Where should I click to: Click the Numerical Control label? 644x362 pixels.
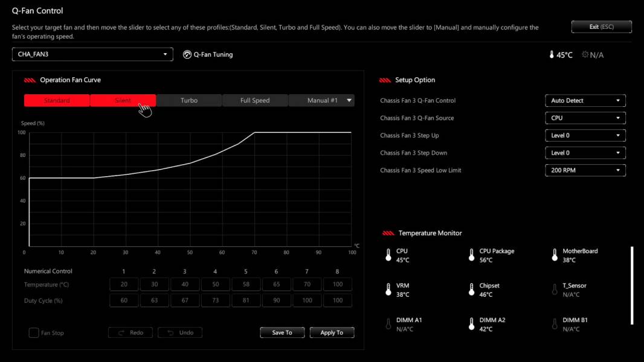(x=48, y=271)
